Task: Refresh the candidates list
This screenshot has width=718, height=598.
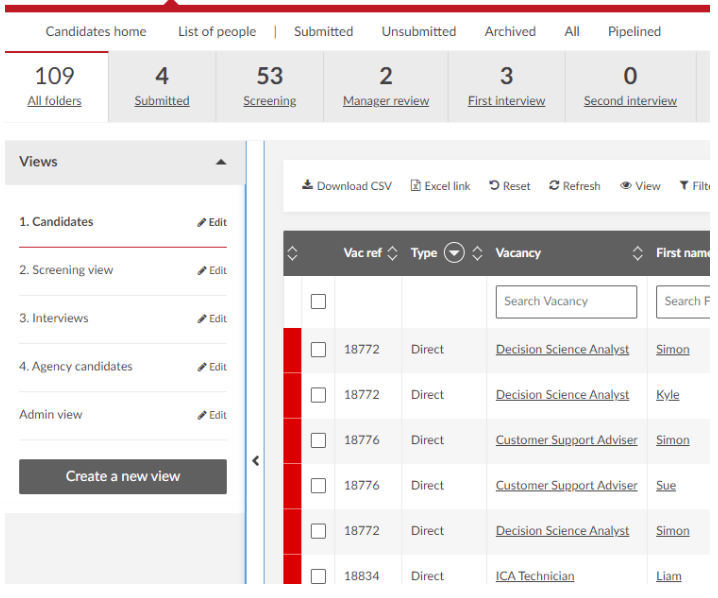Action: coord(554,186)
